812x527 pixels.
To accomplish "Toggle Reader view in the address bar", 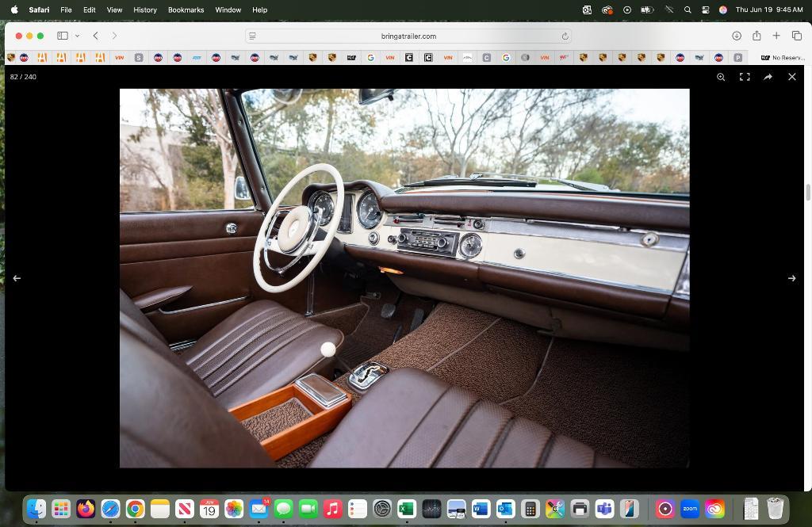I will pyautogui.click(x=252, y=36).
